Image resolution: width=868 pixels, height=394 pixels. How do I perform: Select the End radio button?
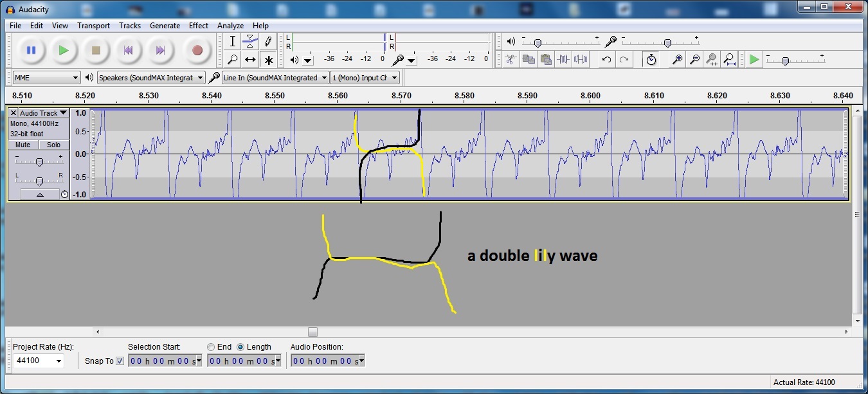211,347
